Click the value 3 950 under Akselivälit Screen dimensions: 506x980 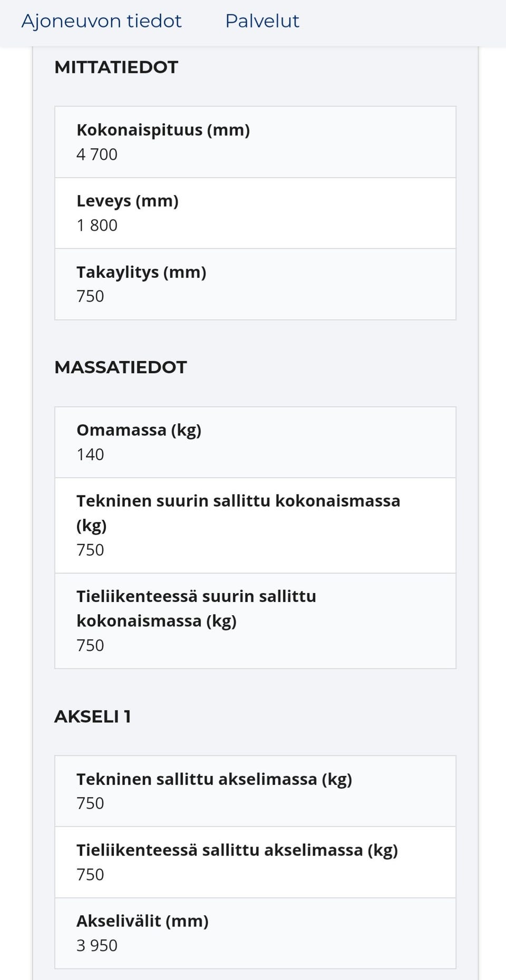click(x=97, y=946)
